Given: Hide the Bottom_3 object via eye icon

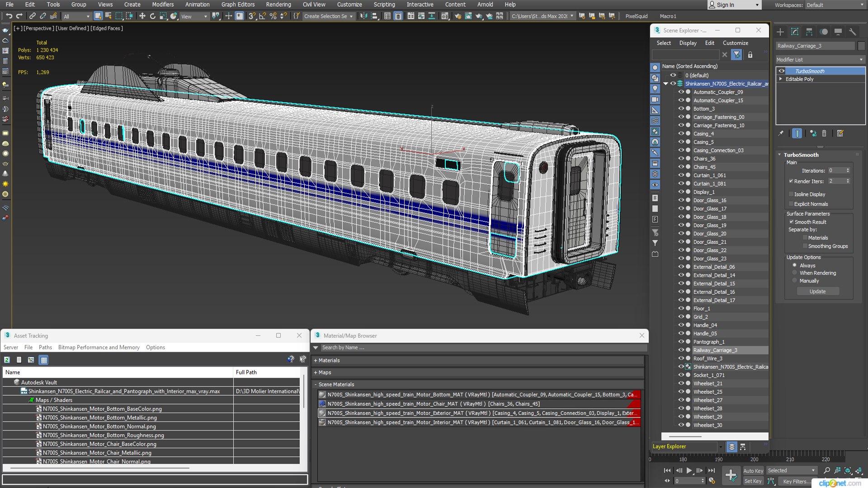Looking at the screenshot, I should [681, 108].
